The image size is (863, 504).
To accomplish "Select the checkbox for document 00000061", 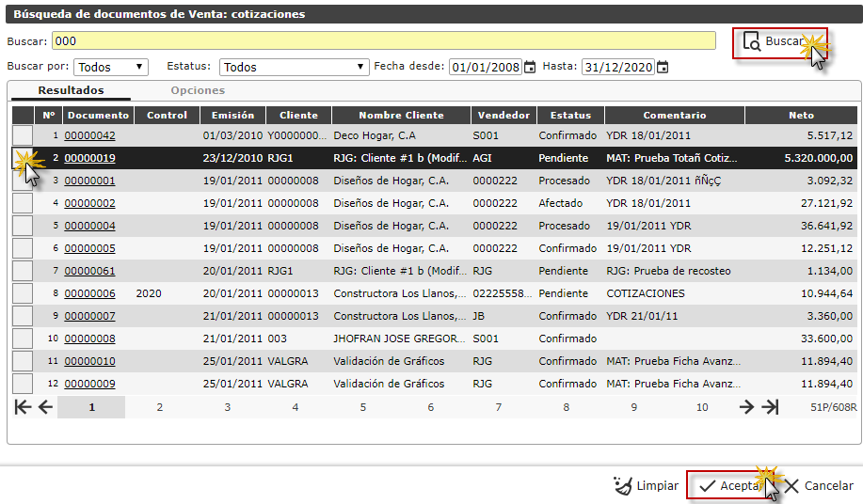I will [22, 271].
